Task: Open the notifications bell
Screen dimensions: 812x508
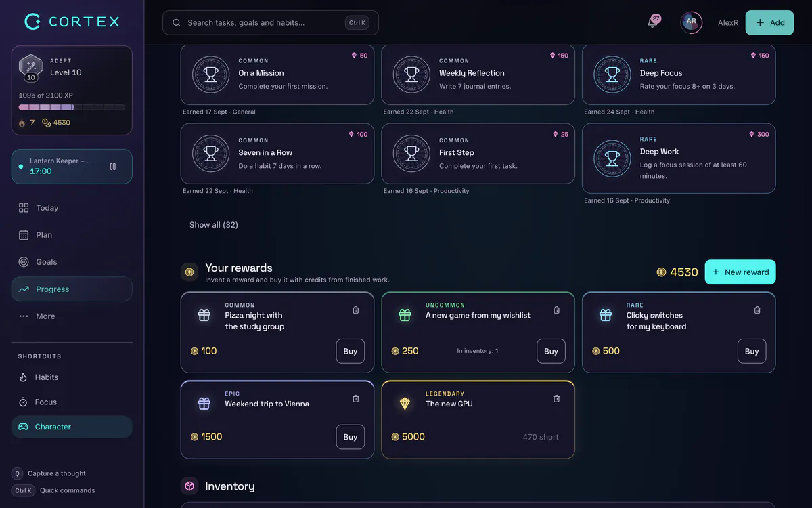Action: coord(652,22)
